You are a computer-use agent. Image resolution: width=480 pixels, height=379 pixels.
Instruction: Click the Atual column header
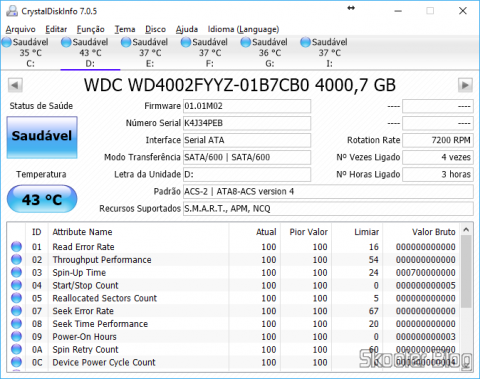pos(255,232)
